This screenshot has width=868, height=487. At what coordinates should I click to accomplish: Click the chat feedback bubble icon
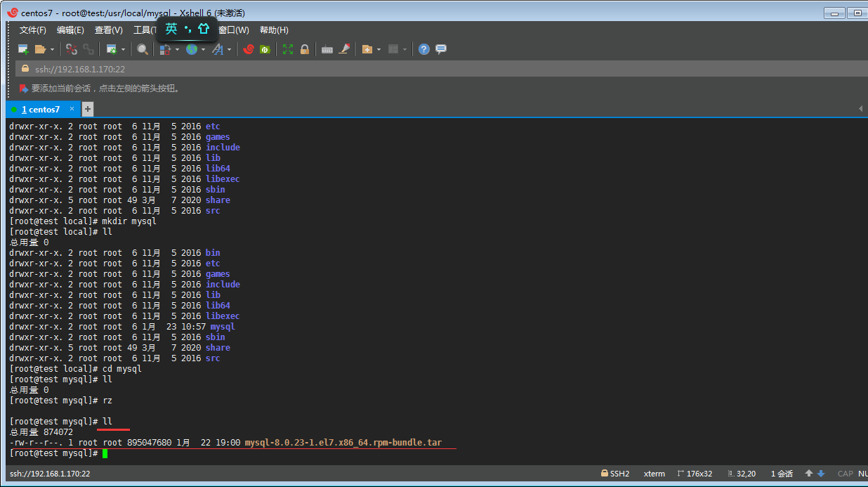pos(441,49)
